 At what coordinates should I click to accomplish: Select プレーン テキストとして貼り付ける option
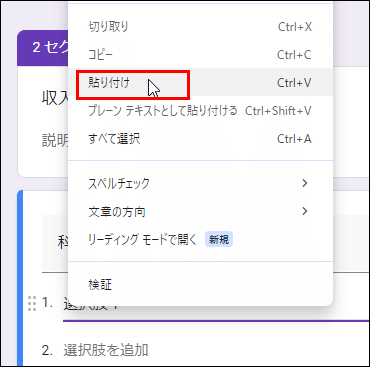coord(200,110)
